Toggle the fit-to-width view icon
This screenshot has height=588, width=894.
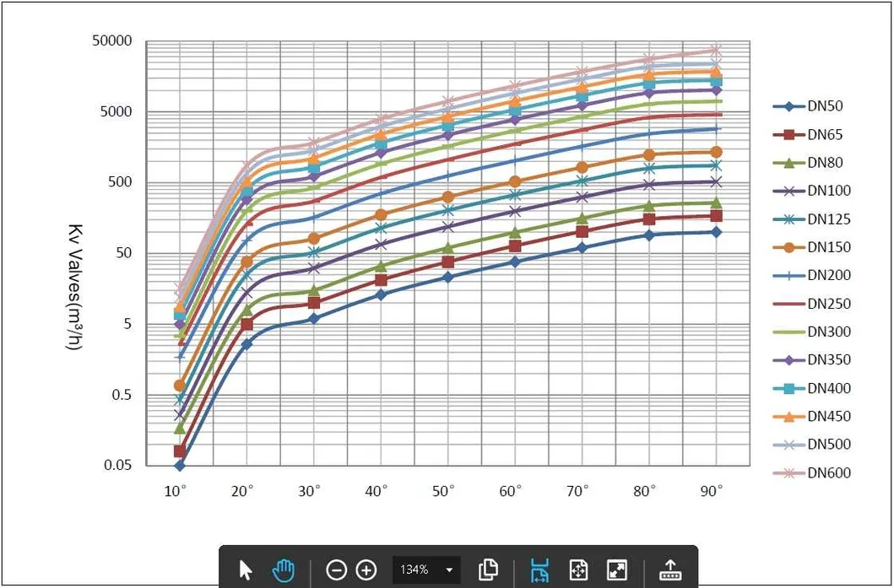(539, 570)
